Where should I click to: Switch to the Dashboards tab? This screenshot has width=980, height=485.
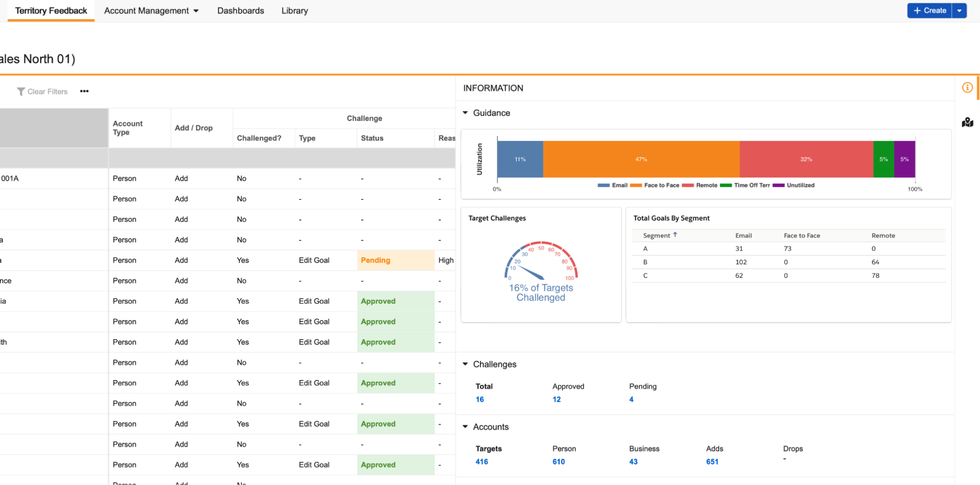(x=240, y=11)
